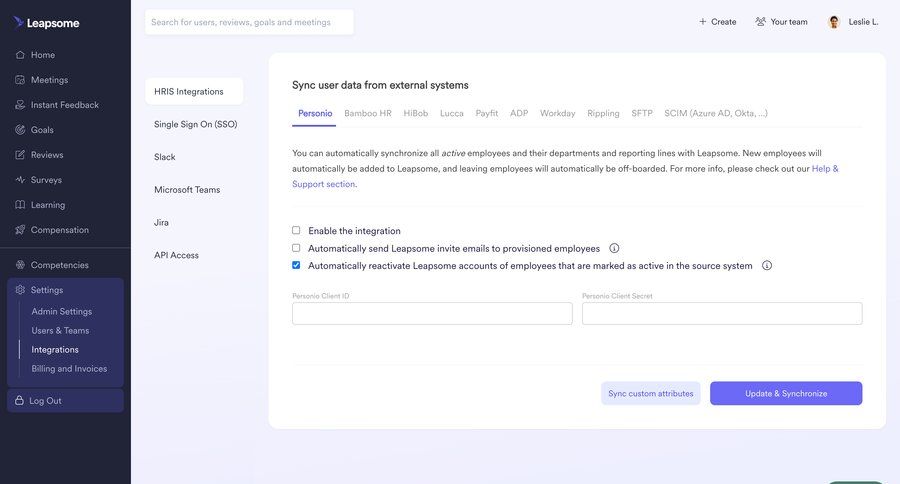Image resolution: width=900 pixels, height=484 pixels.
Task: Switch to the Bamboo HR tab
Action: pyautogui.click(x=368, y=113)
